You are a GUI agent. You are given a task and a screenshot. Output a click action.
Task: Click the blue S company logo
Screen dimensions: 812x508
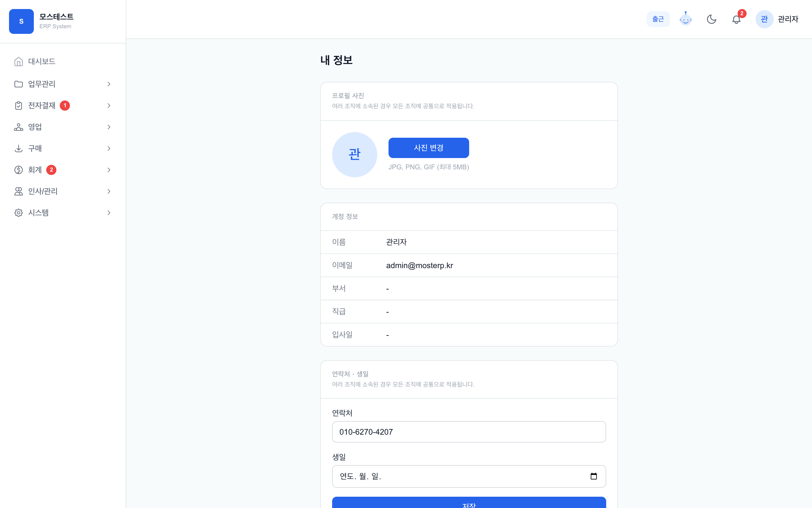pos(21,21)
